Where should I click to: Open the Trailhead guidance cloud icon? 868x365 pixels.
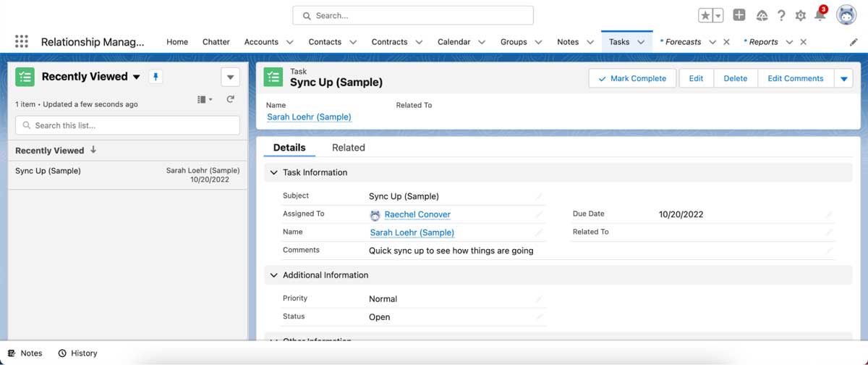(762, 16)
